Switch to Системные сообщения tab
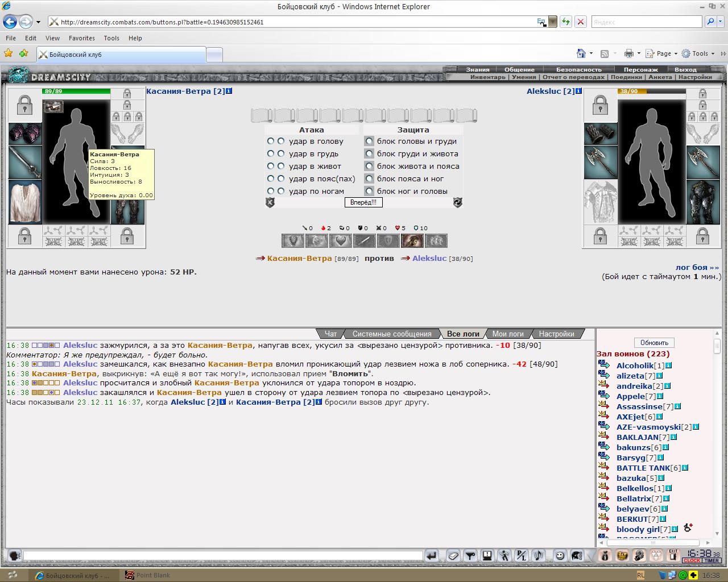 [392, 334]
